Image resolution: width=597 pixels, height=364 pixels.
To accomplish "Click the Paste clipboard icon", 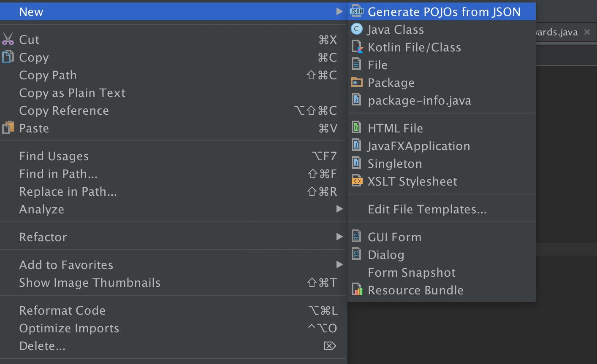I will tap(8, 128).
